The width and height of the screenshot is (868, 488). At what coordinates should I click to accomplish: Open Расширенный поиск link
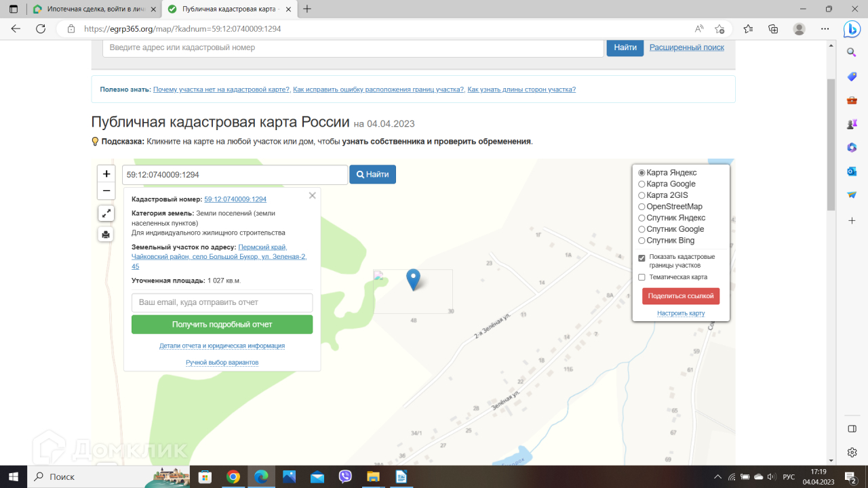(x=687, y=47)
